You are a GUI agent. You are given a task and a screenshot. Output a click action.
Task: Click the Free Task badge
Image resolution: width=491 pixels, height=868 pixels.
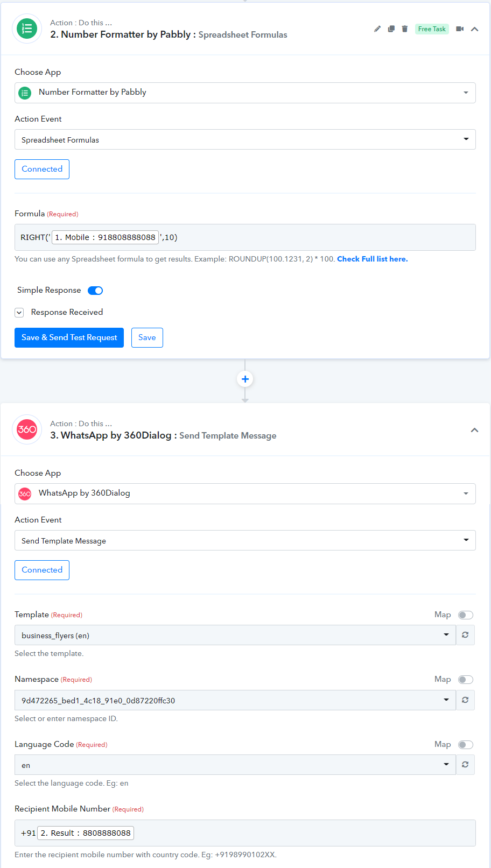[432, 29]
